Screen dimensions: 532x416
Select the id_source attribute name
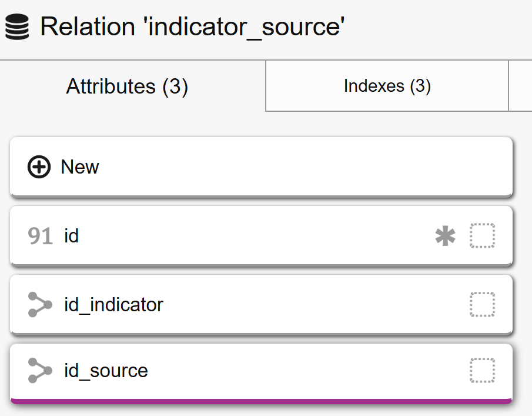[106, 371]
